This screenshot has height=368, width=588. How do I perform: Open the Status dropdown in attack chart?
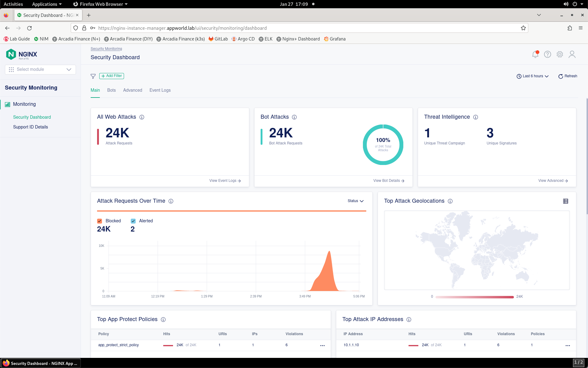pos(356,201)
